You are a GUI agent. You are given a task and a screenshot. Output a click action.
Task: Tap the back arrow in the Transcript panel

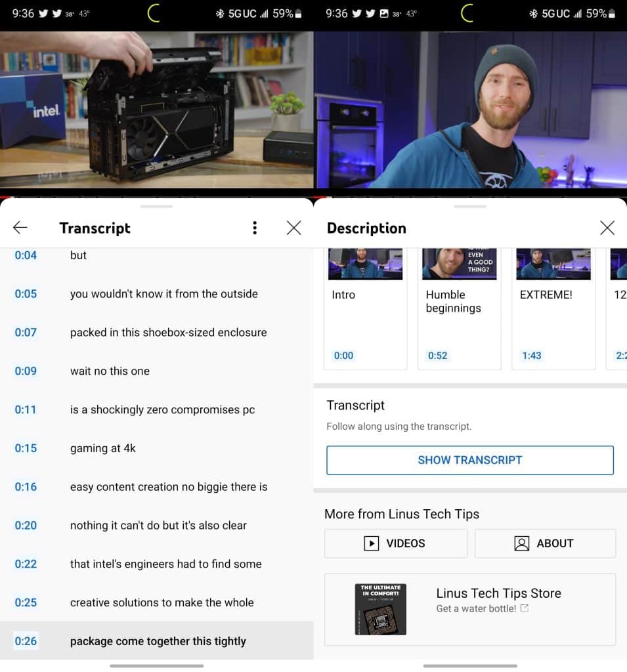click(x=20, y=228)
